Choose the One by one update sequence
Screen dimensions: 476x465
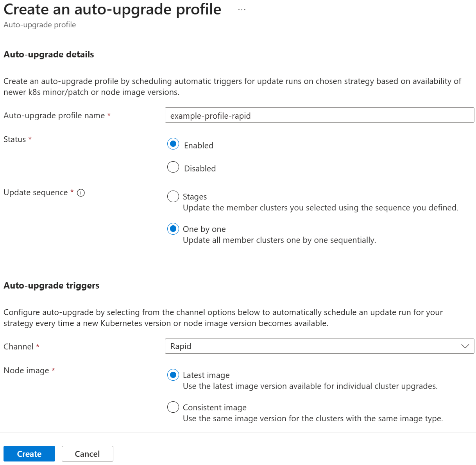pos(173,229)
